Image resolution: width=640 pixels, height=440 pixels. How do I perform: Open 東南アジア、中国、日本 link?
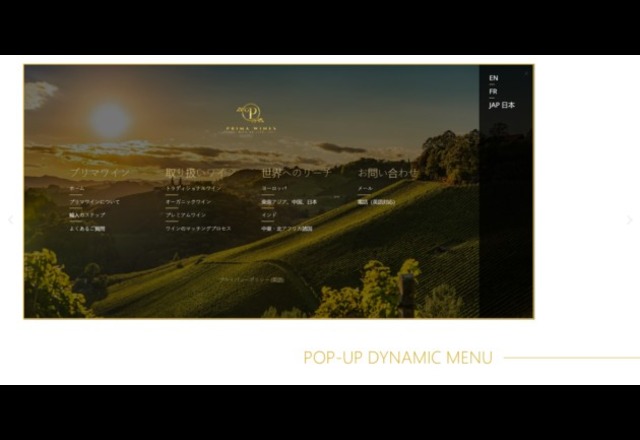[289, 202]
